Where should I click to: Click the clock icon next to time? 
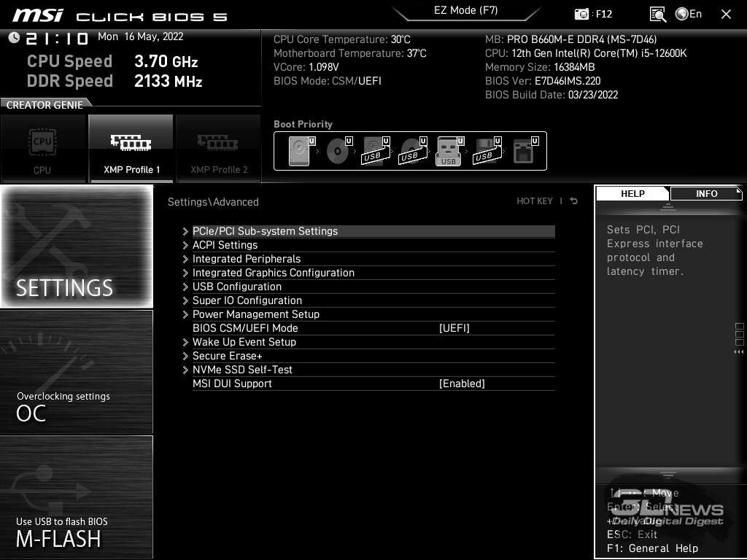[x=14, y=38]
